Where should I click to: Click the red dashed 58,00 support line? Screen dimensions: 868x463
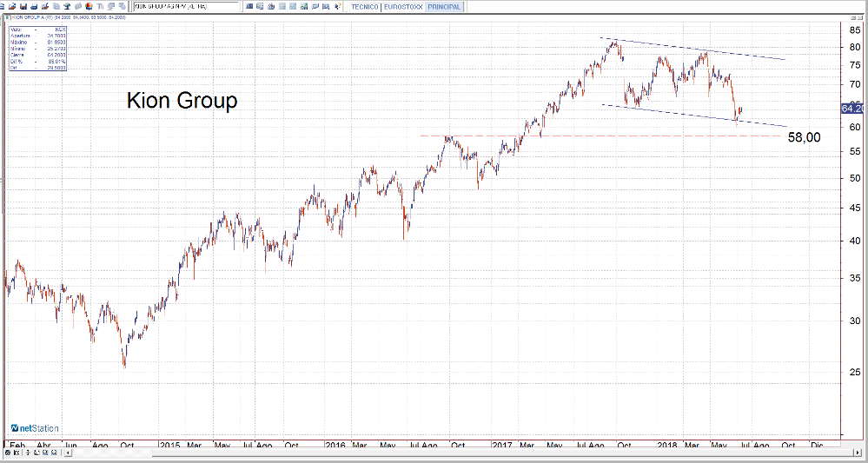click(x=600, y=136)
